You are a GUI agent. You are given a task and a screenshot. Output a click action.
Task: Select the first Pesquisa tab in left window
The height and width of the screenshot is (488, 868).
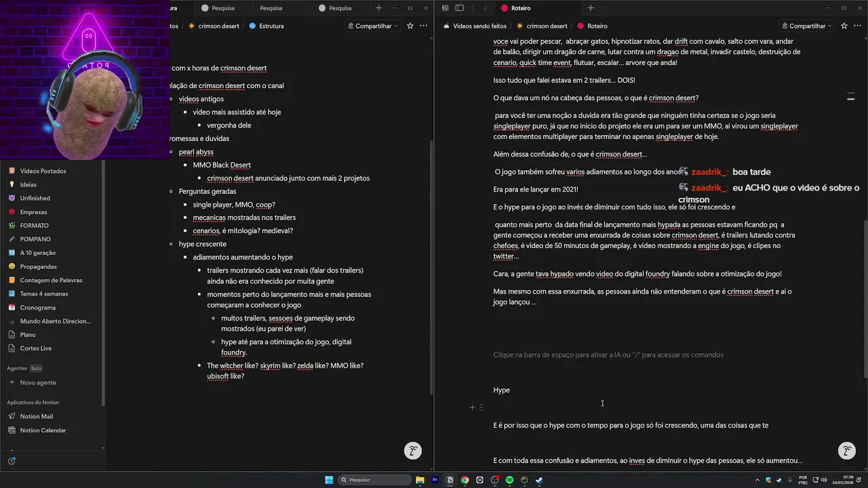[x=222, y=8]
